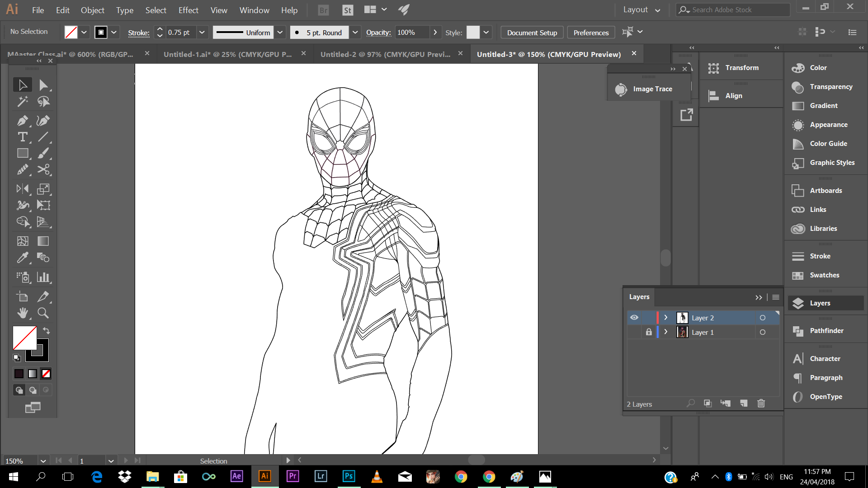Open the Style dropdown arrow

[x=486, y=32]
